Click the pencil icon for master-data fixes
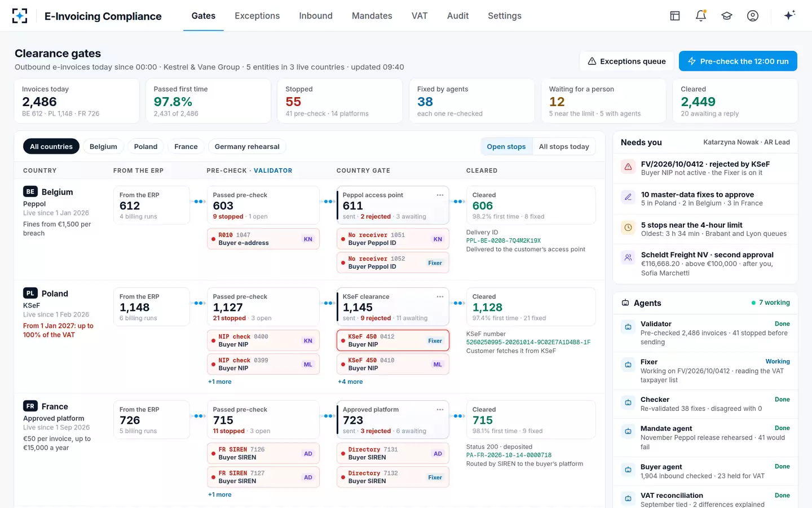This screenshot has width=812, height=508. tap(628, 197)
